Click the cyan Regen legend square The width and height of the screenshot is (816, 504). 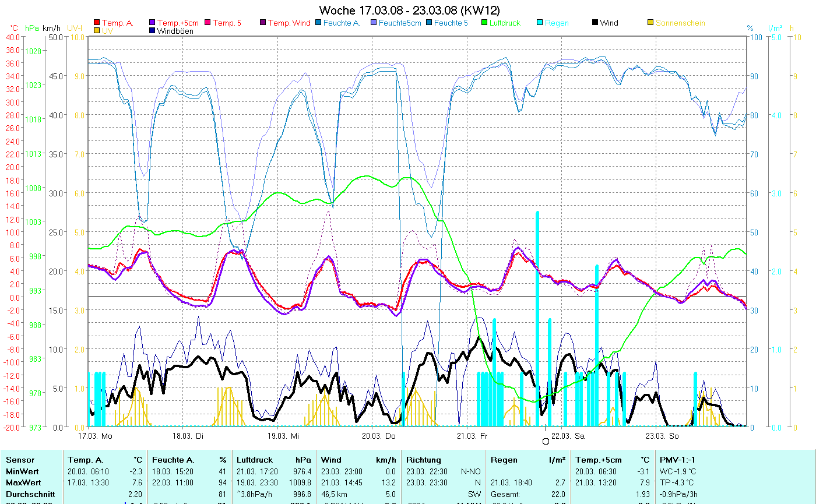point(540,23)
